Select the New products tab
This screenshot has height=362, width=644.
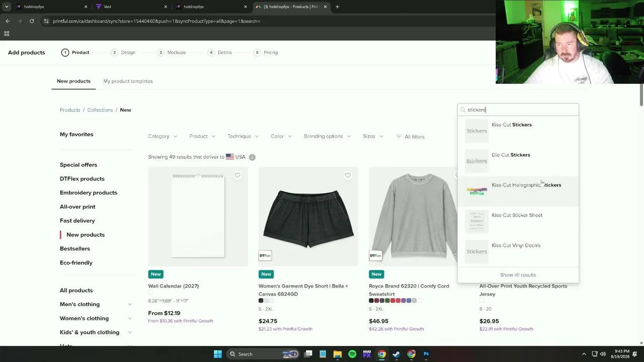tap(73, 81)
